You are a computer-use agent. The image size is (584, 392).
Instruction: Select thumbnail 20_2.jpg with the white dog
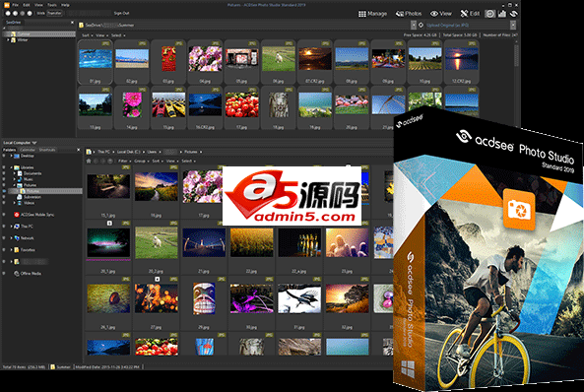point(157,248)
